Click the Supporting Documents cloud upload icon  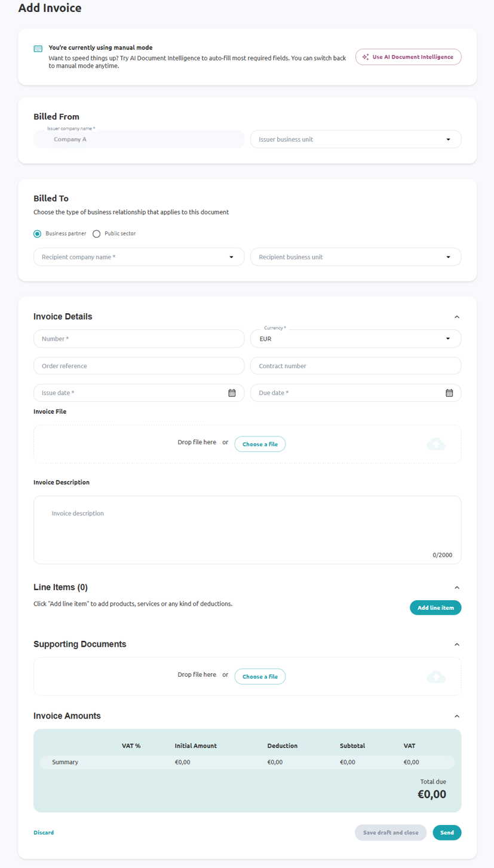point(436,676)
